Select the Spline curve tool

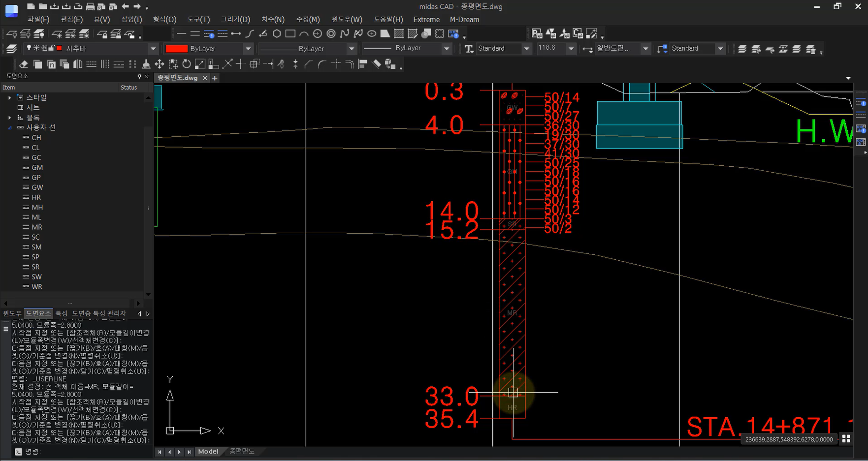coord(345,34)
